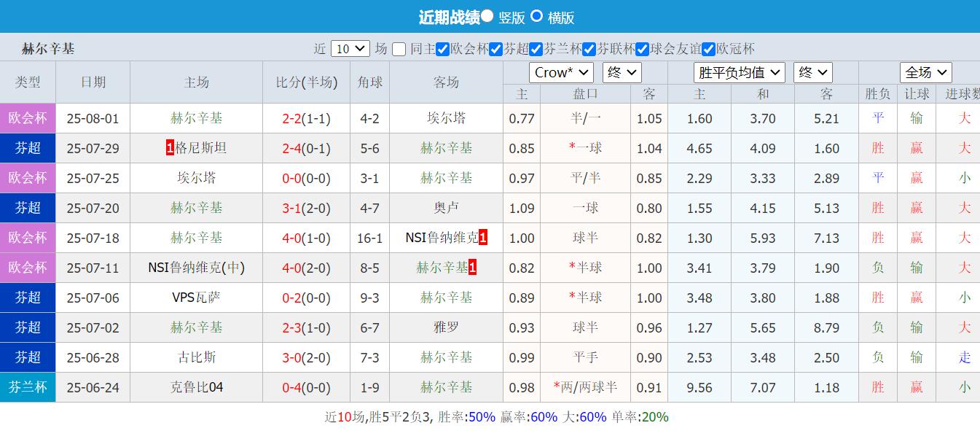The image size is (980, 431).
Task: Open the match count dropdown showing 10
Action: [x=350, y=48]
